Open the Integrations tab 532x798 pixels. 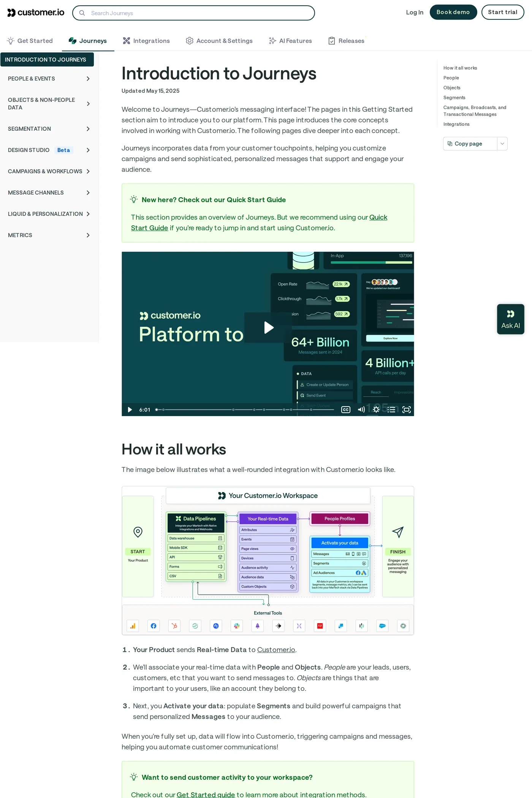pyautogui.click(x=146, y=41)
